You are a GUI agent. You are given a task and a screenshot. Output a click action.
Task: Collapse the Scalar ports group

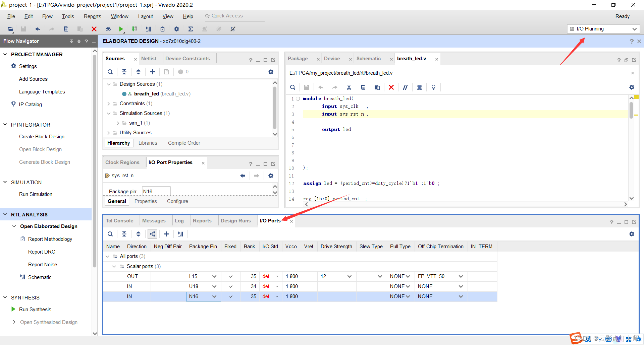pyautogui.click(x=114, y=266)
